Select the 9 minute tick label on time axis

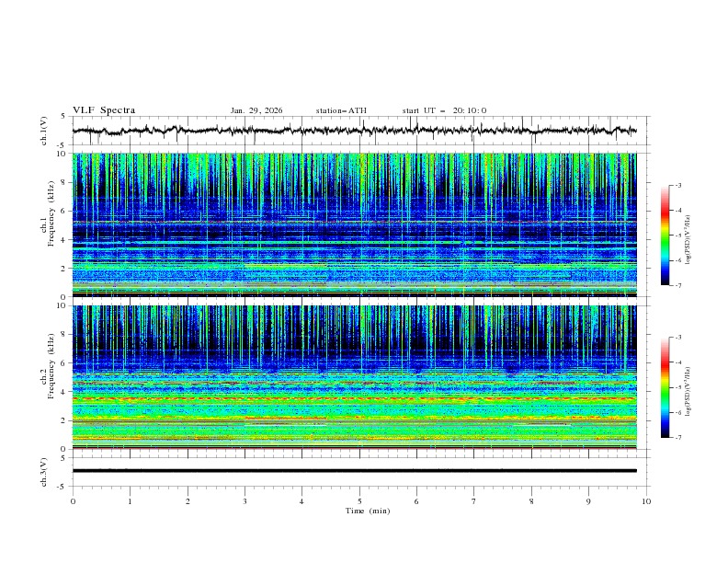pyautogui.click(x=589, y=501)
